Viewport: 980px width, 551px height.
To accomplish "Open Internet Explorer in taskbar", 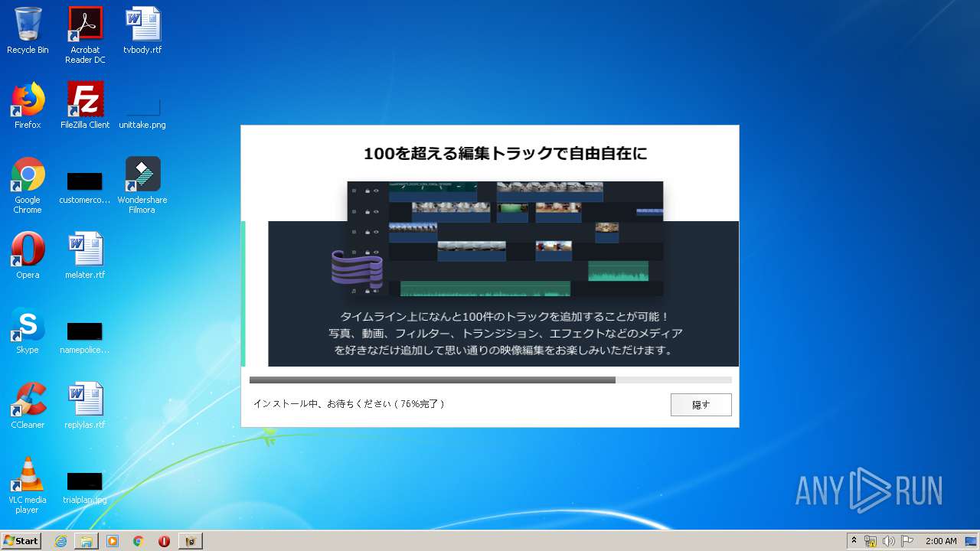I will point(61,541).
